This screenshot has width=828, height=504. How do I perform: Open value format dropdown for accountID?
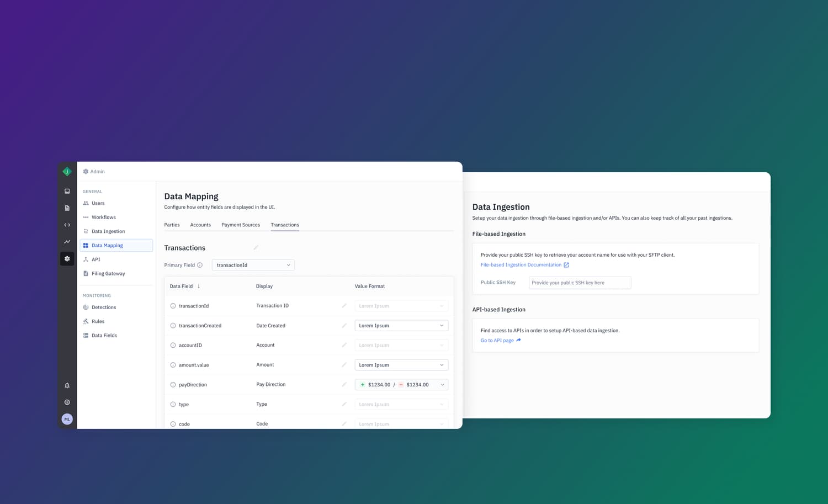click(401, 346)
